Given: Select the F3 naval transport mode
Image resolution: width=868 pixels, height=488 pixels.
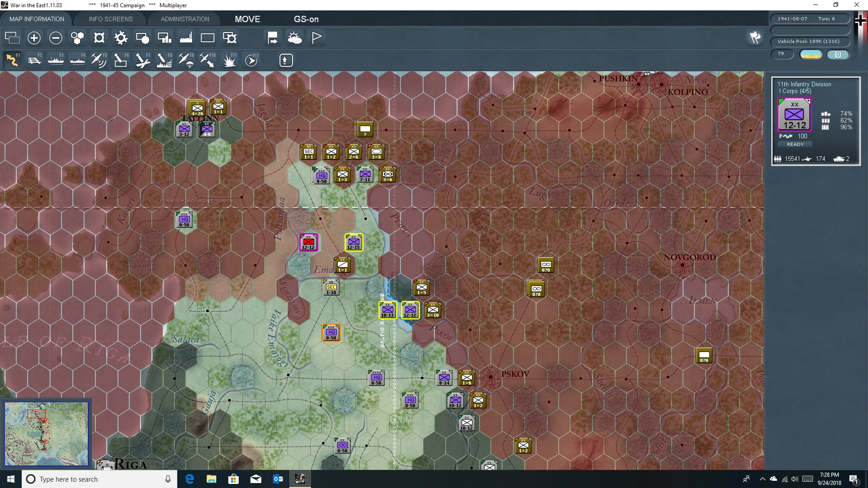Looking at the screenshot, I should [x=56, y=60].
